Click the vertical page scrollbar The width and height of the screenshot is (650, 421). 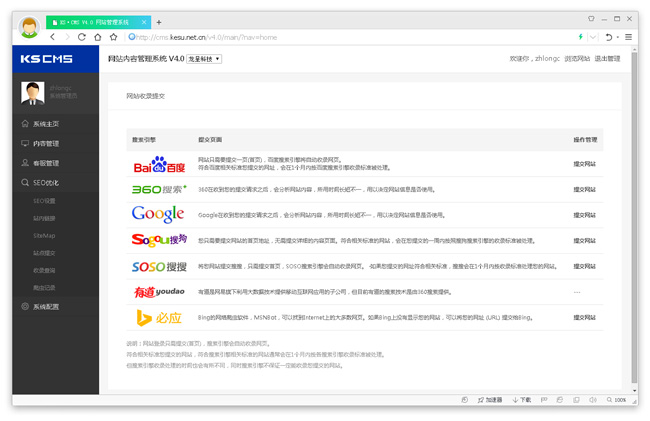pyautogui.click(x=634, y=218)
